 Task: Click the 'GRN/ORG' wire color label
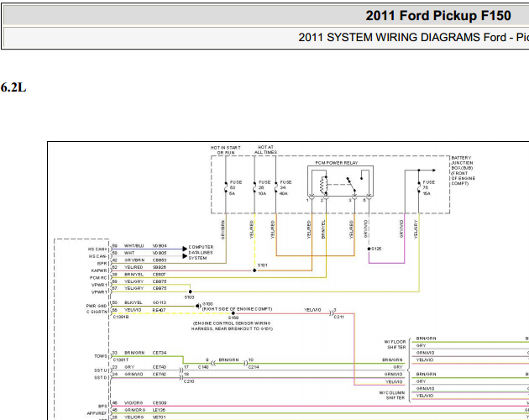(x=134, y=410)
